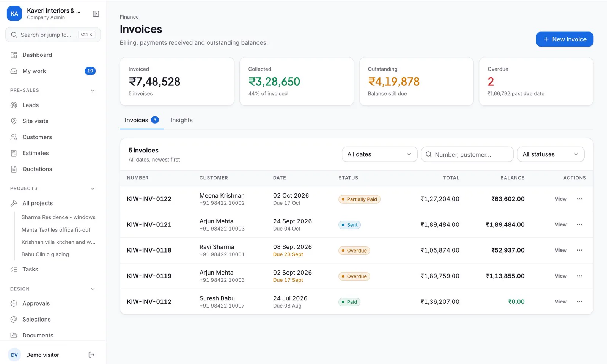Open Babu Clinic glazing project
The width and height of the screenshot is (607, 364).
click(x=45, y=254)
